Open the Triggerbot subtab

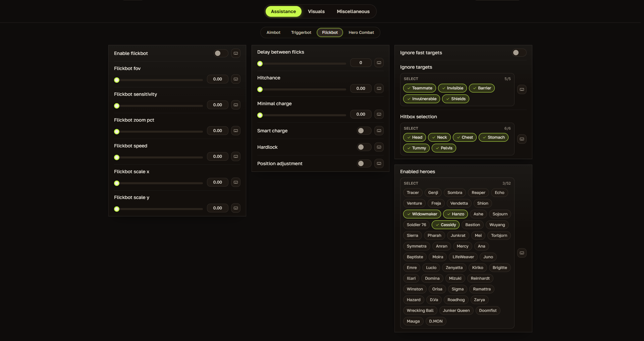pos(301,32)
